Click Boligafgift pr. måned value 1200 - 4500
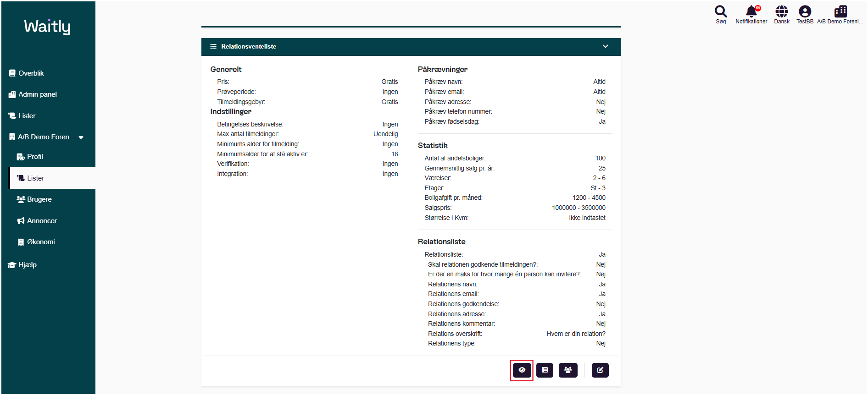868x395 pixels. coord(589,197)
